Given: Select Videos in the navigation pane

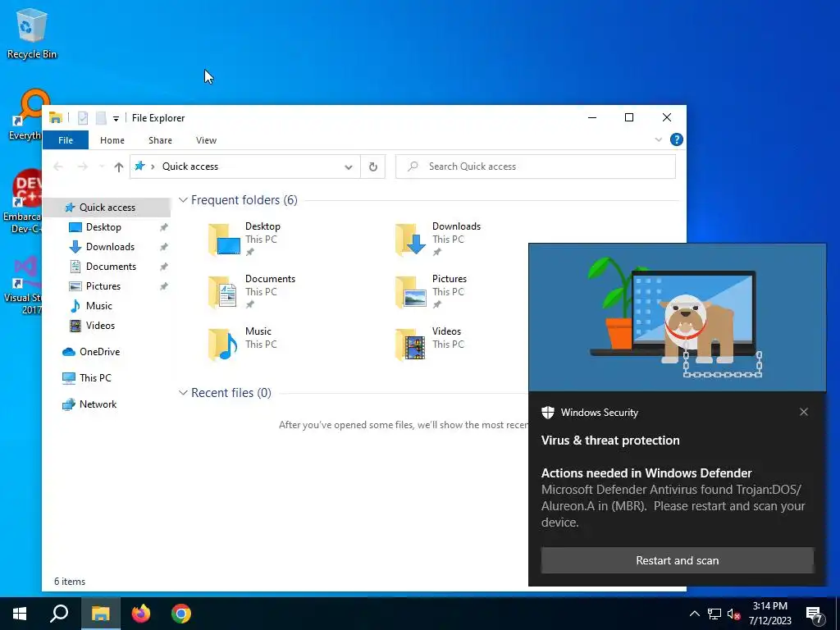Looking at the screenshot, I should click(100, 326).
